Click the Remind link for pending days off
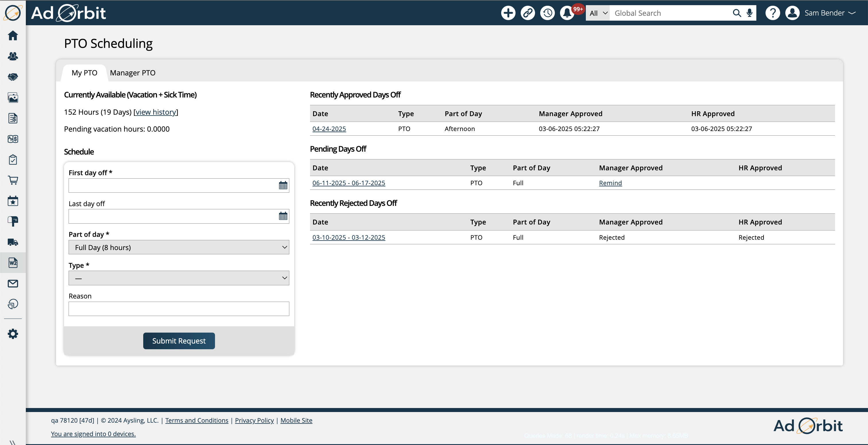The height and width of the screenshot is (445, 868). tap(610, 183)
